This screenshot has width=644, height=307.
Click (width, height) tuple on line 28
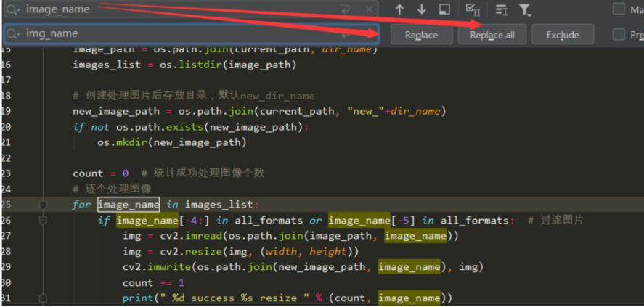[x=310, y=251]
